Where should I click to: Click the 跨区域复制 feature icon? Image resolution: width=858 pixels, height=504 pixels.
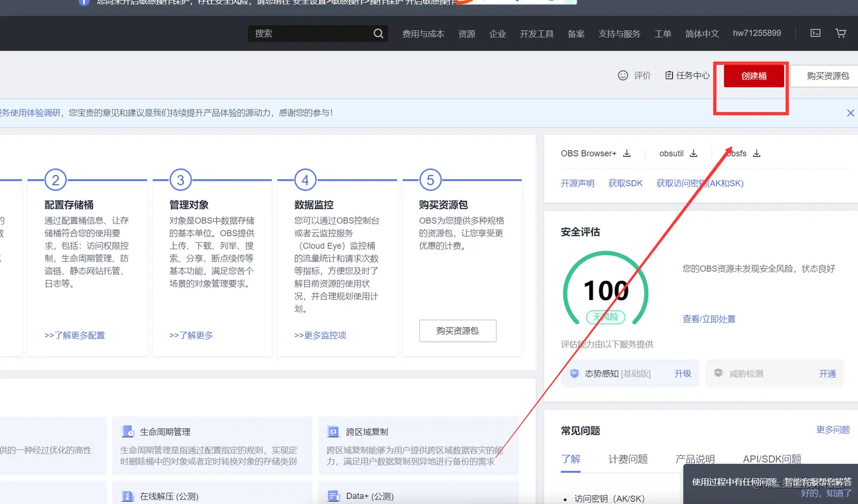[x=334, y=431]
